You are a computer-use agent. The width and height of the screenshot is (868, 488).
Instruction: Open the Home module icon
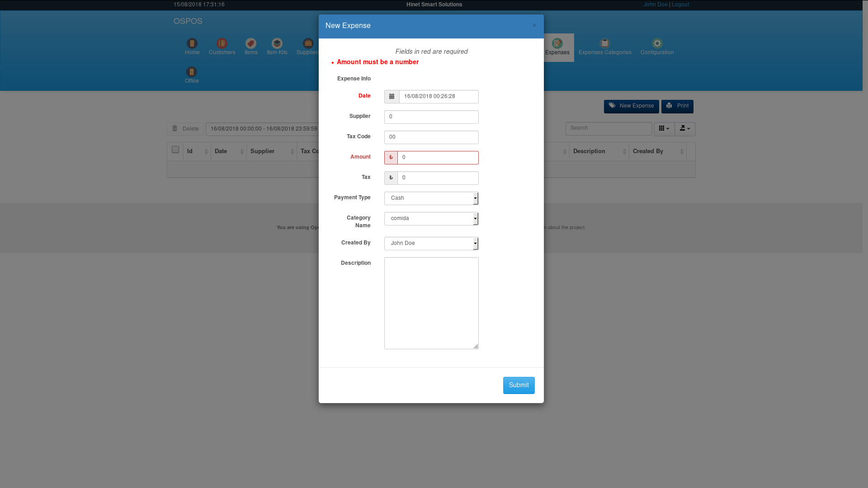tap(192, 43)
